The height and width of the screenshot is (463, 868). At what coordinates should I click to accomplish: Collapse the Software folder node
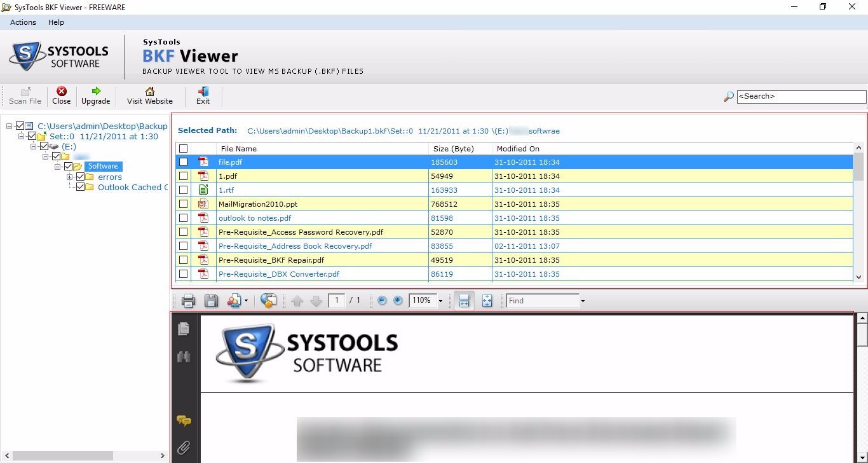pyautogui.click(x=58, y=167)
